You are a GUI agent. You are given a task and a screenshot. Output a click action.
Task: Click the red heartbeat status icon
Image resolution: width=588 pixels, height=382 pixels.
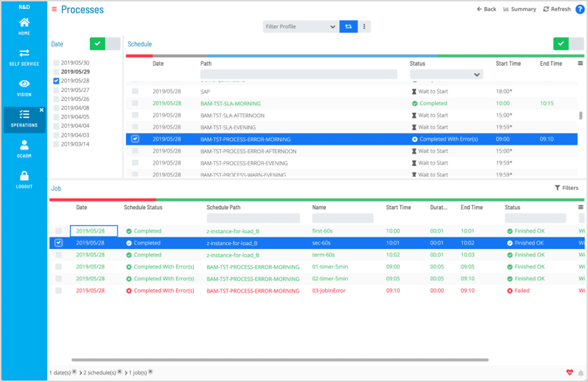click(x=569, y=372)
